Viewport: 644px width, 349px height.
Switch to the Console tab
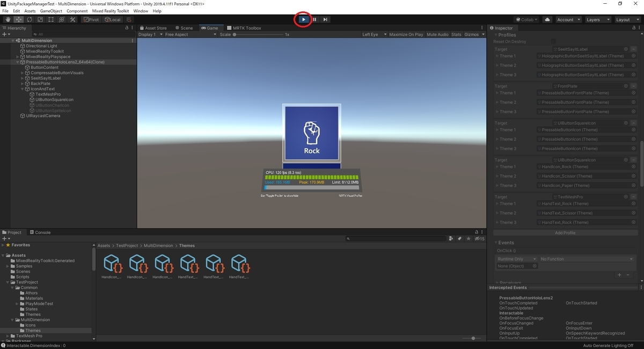tap(39, 232)
